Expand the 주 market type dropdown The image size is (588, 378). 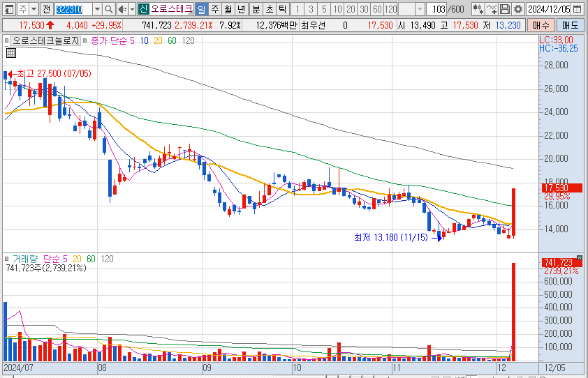(x=34, y=9)
